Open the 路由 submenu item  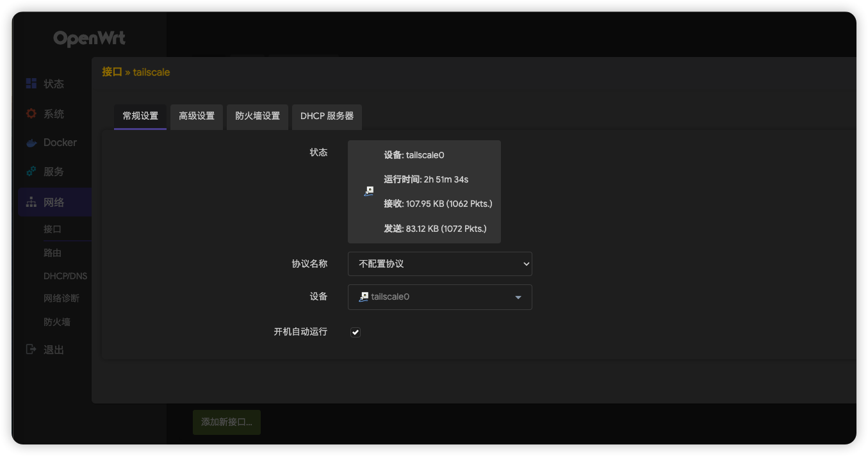click(x=53, y=253)
